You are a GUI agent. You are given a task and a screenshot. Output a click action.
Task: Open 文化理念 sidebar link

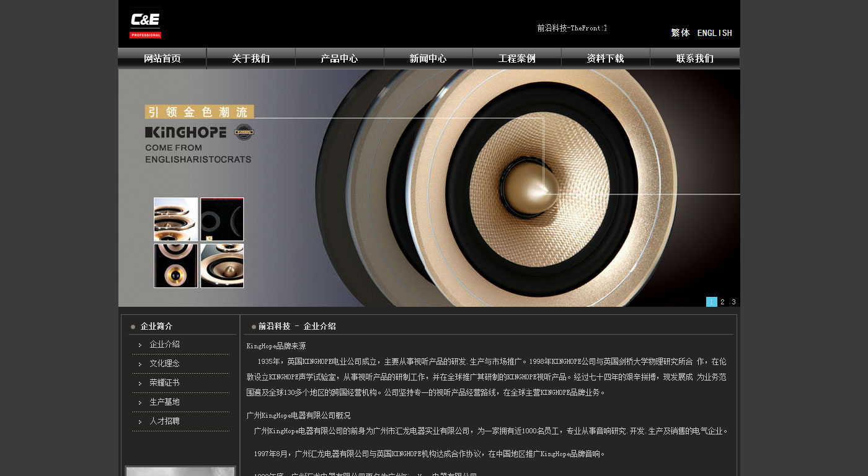click(164, 364)
